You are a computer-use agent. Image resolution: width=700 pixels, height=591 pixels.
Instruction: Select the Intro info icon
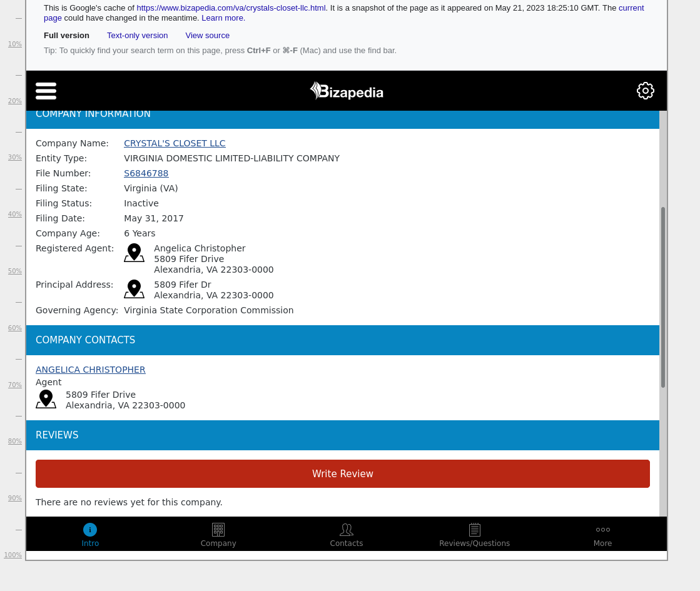point(89,530)
